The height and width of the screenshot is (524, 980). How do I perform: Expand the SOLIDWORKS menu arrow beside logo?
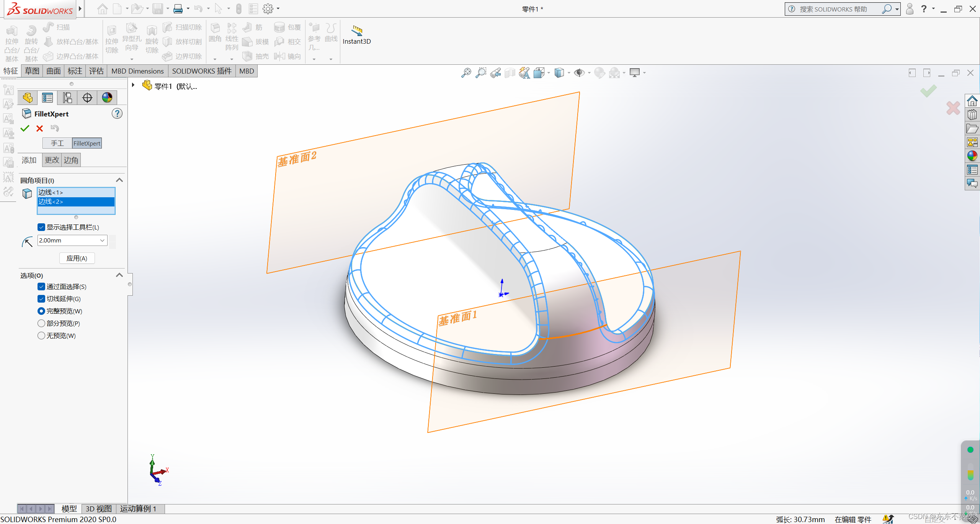point(80,8)
